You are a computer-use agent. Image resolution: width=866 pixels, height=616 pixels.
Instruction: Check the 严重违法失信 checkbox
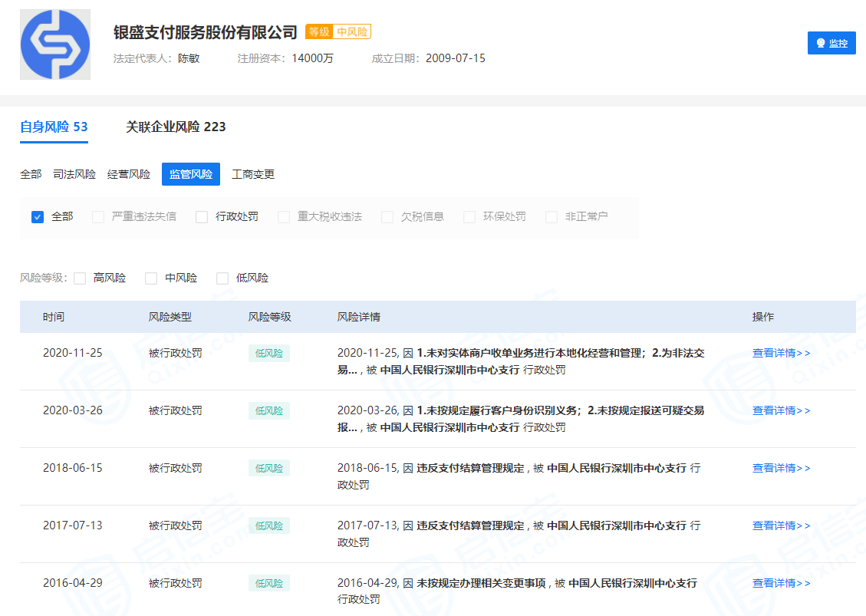pyautogui.click(x=98, y=217)
